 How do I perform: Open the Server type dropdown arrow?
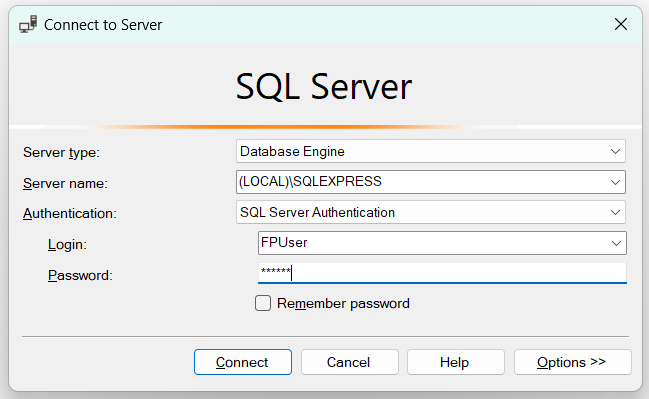(615, 151)
